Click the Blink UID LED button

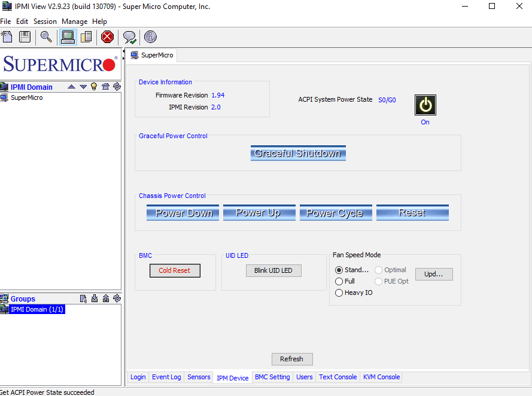(x=273, y=270)
